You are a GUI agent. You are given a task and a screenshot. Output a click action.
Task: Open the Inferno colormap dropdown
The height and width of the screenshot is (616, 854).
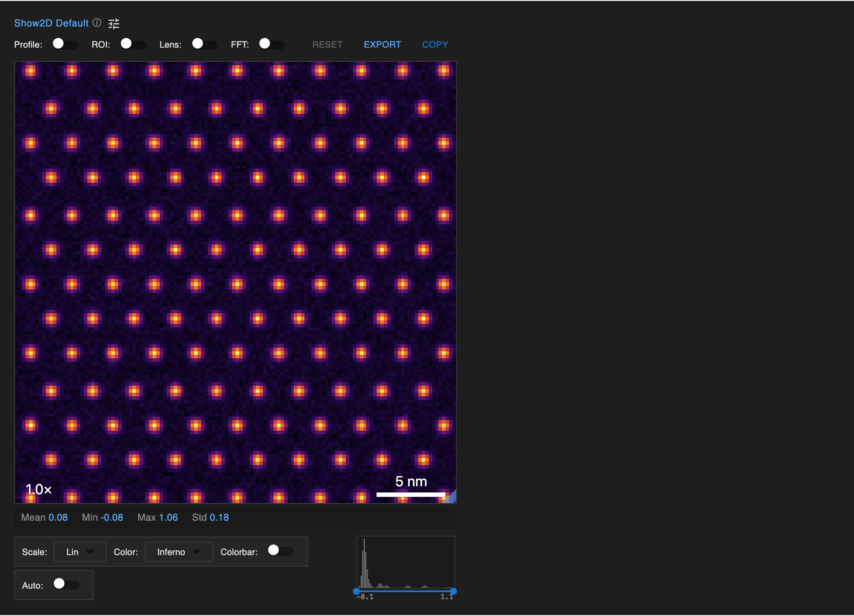tap(178, 552)
